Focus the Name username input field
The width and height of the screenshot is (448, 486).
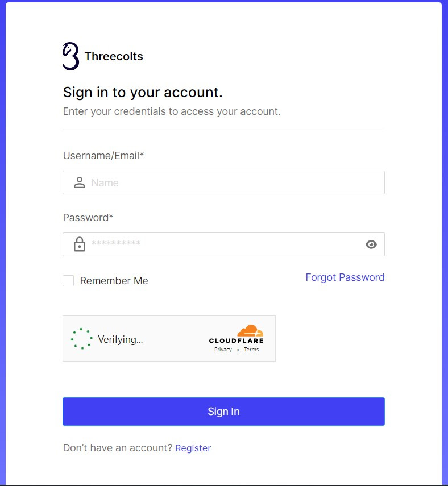[223, 182]
